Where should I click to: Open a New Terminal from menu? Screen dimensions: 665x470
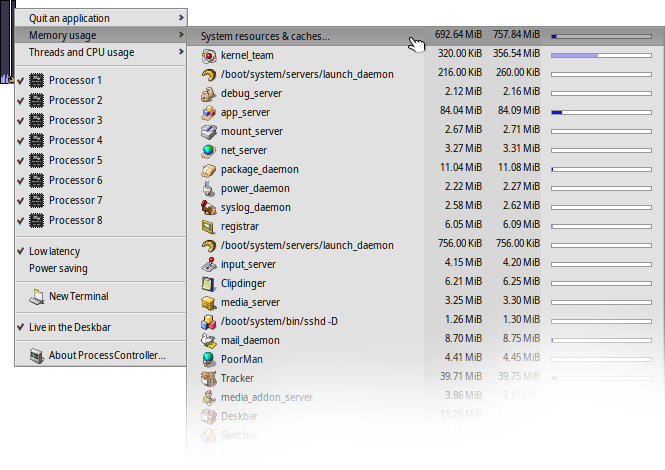click(x=101, y=297)
